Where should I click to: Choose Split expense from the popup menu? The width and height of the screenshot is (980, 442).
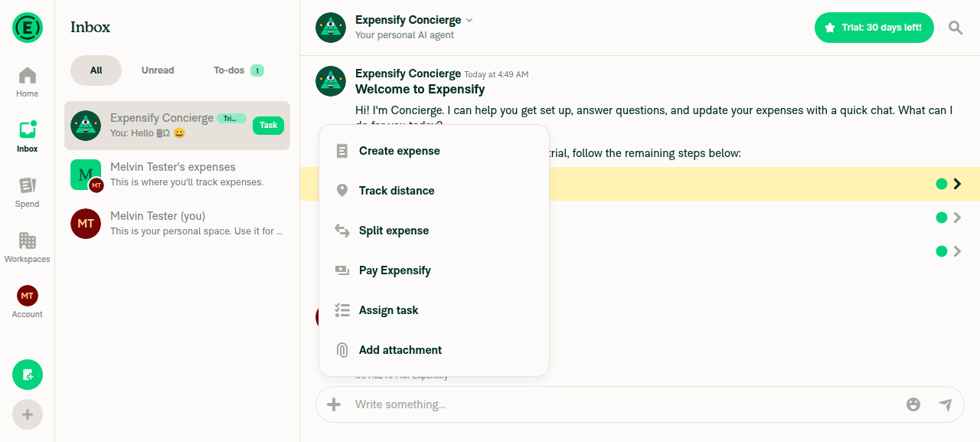point(434,231)
